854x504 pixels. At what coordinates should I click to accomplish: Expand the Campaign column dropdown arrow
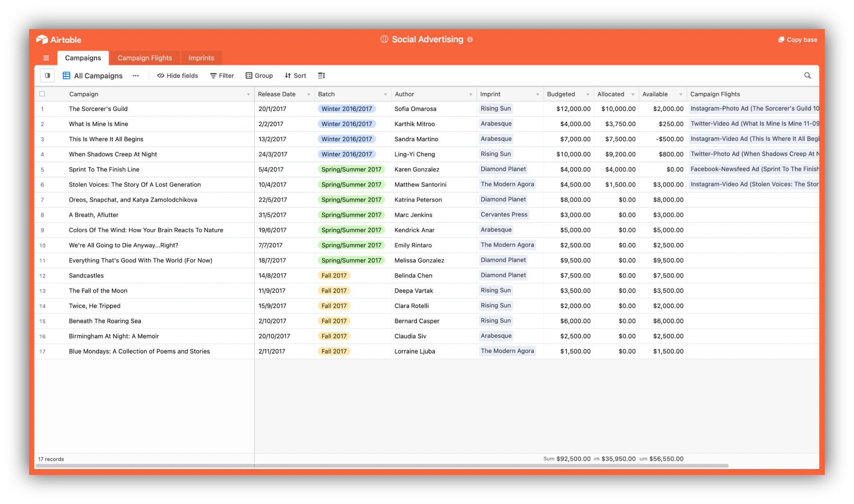click(249, 94)
